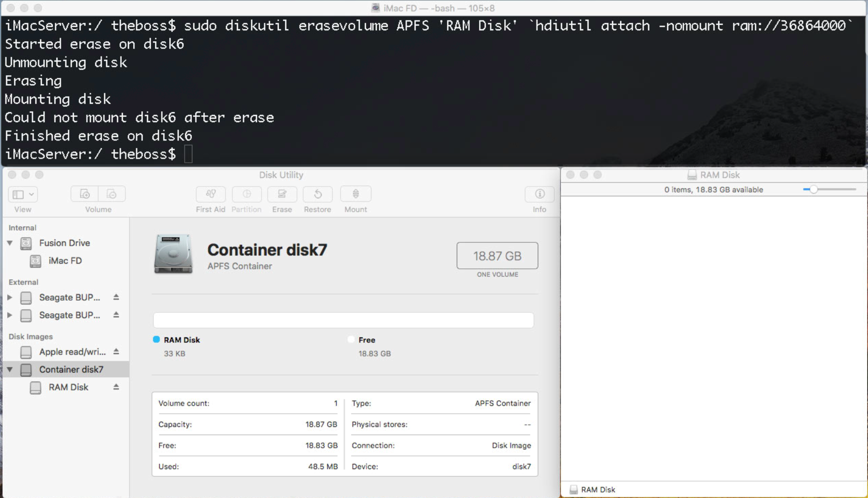This screenshot has width=868, height=498.
Task: Eject the first Seagate BUP drive
Action: 116,297
